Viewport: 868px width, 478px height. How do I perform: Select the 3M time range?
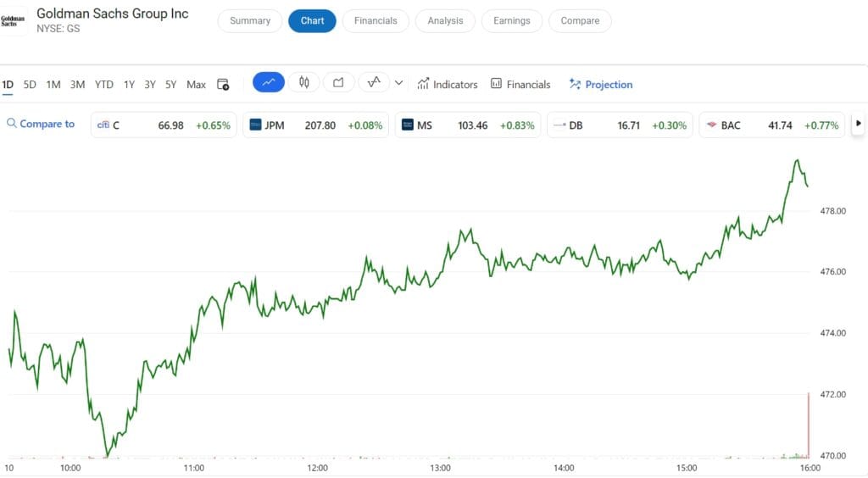pos(77,85)
